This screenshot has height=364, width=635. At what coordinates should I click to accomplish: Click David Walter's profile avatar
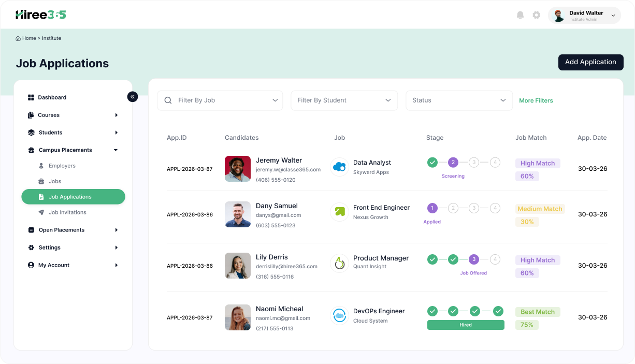coord(559,16)
